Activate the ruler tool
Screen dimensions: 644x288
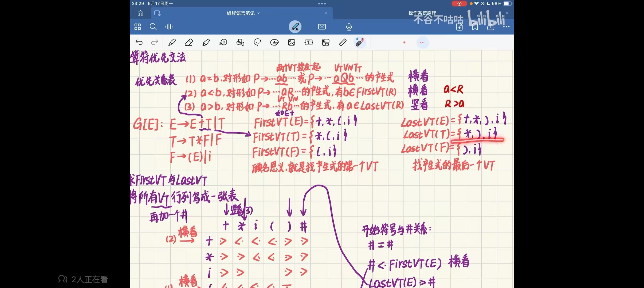(x=343, y=42)
